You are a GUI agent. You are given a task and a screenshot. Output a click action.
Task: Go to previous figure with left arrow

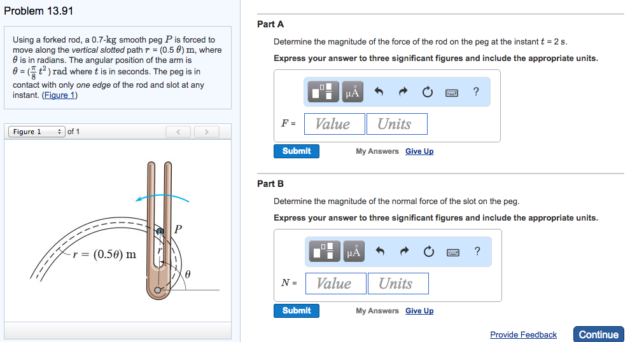coord(179,132)
